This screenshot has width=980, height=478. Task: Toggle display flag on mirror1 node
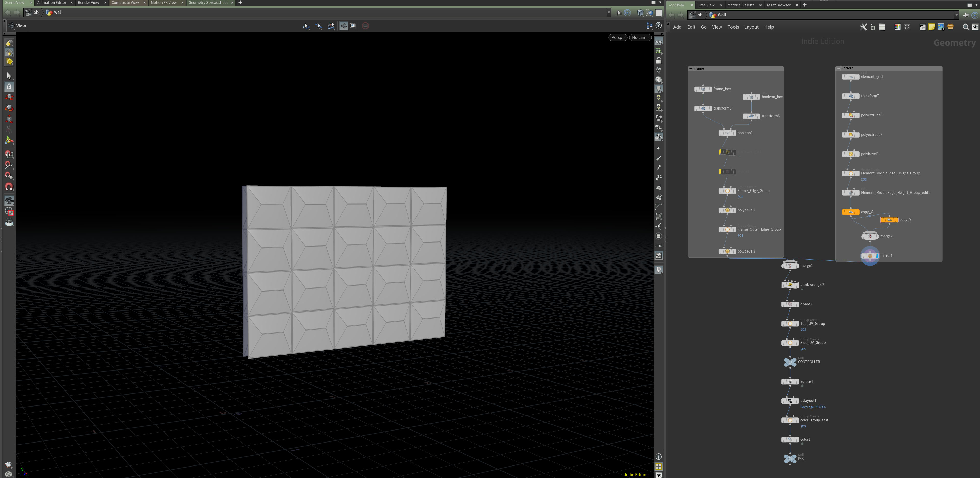coord(877,256)
